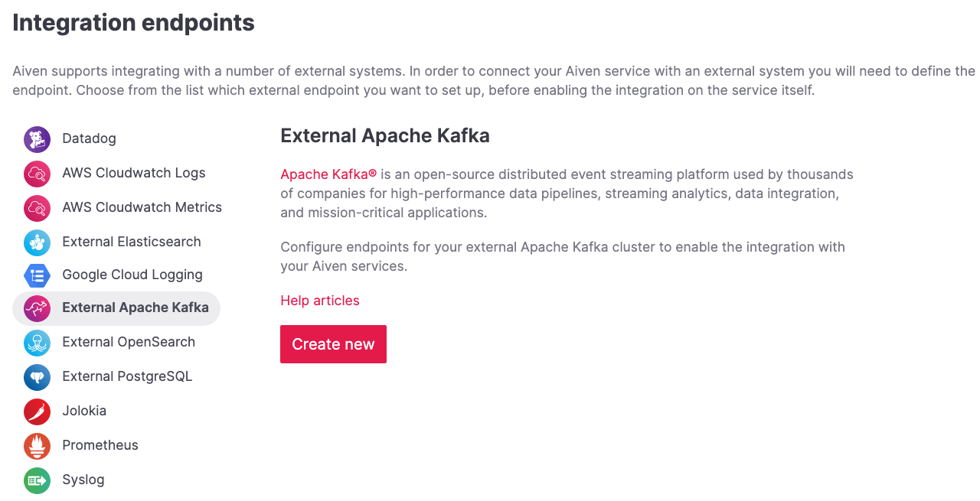Viewport: 980px width, 501px height.
Task: Select External Elasticsearch from the endpoint list
Action: tap(131, 242)
